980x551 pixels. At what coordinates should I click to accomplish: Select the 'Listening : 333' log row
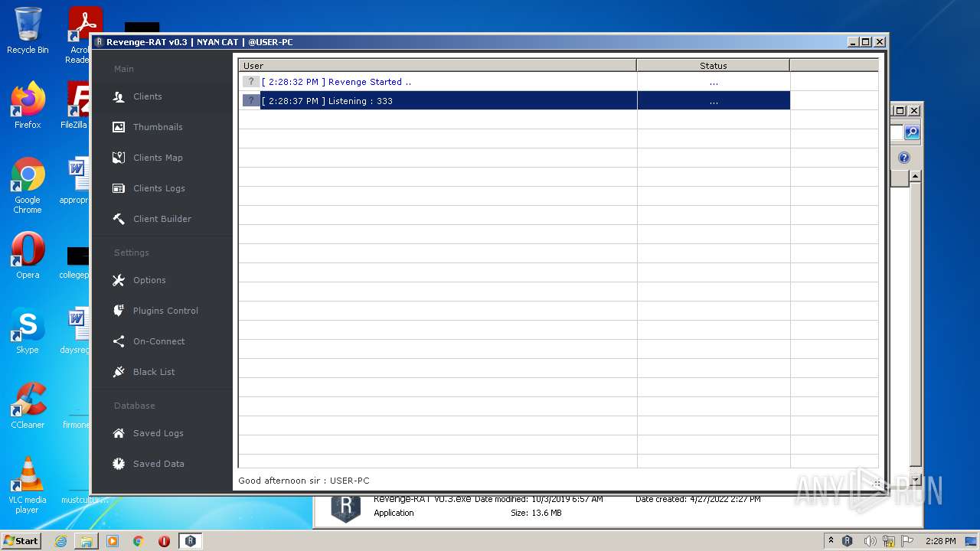(514, 101)
